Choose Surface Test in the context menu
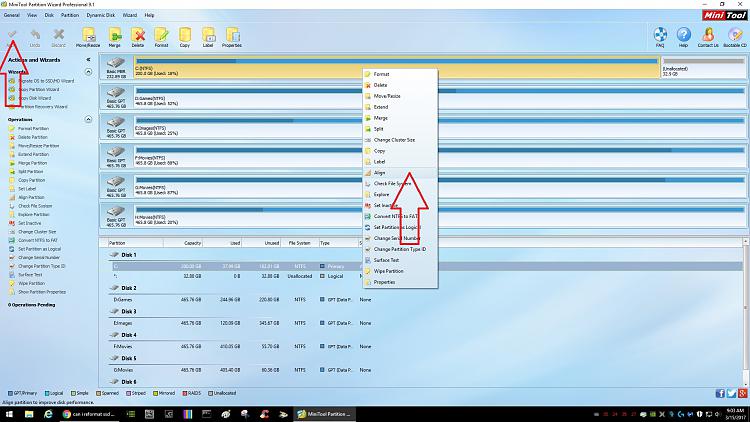Screen dimensions: 750x422 coord(400,260)
